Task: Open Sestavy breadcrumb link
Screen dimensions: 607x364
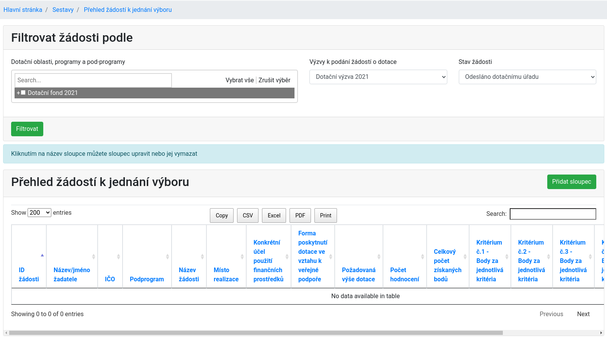Action: click(63, 10)
